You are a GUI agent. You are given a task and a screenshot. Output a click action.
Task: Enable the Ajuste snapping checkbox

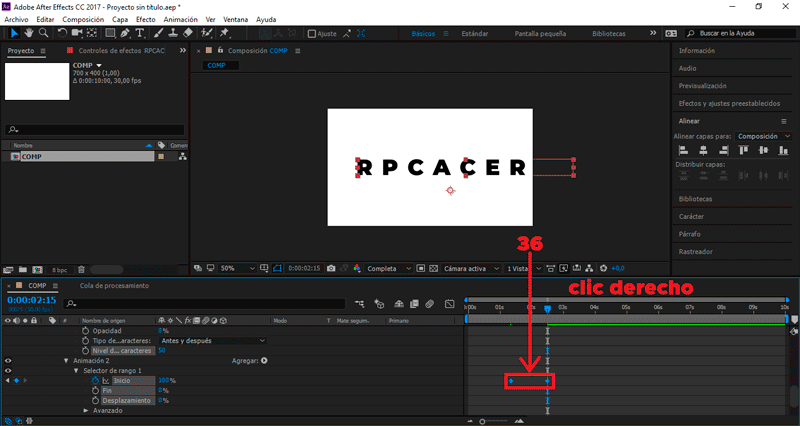pos(312,34)
